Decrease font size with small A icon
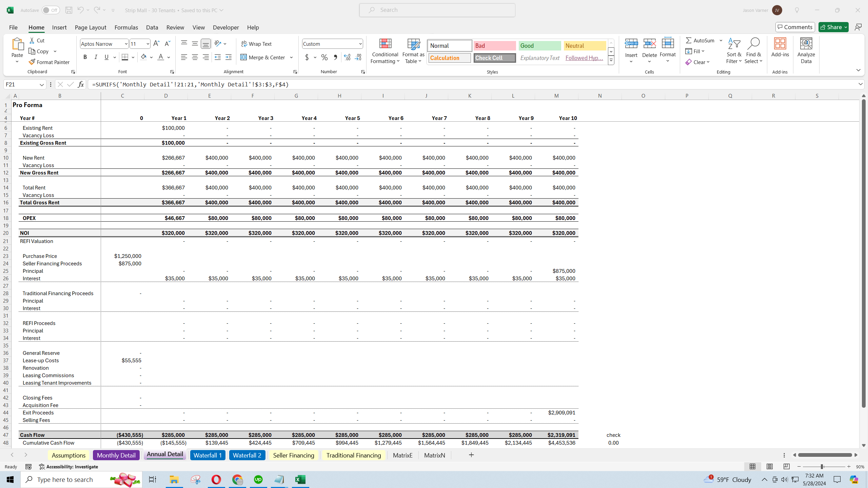868x488 pixels. tap(167, 43)
